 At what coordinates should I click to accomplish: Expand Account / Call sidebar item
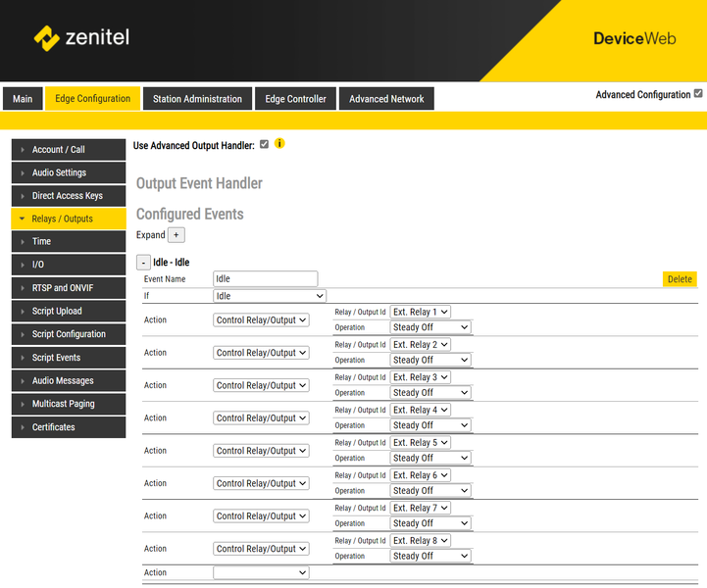point(69,150)
